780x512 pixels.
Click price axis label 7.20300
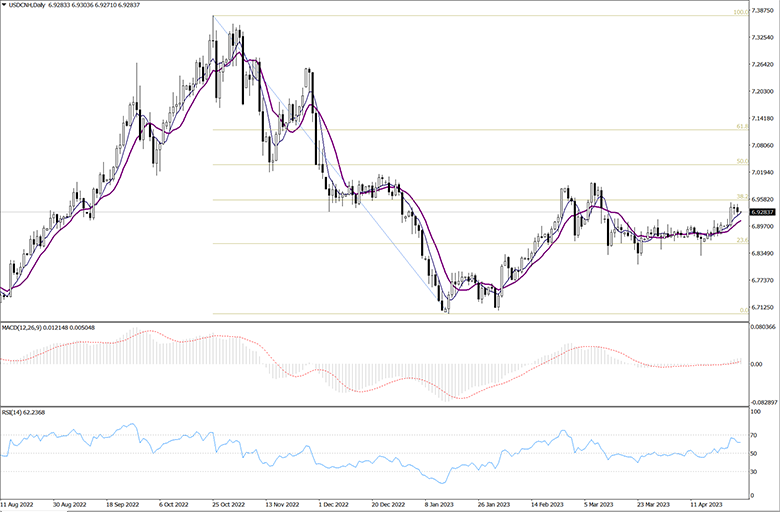[764, 92]
